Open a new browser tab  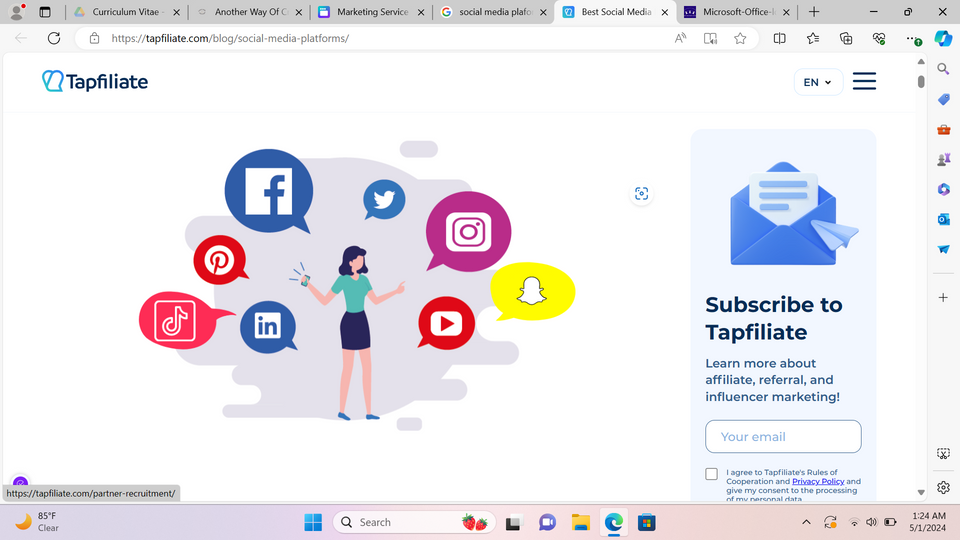point(814,12)
